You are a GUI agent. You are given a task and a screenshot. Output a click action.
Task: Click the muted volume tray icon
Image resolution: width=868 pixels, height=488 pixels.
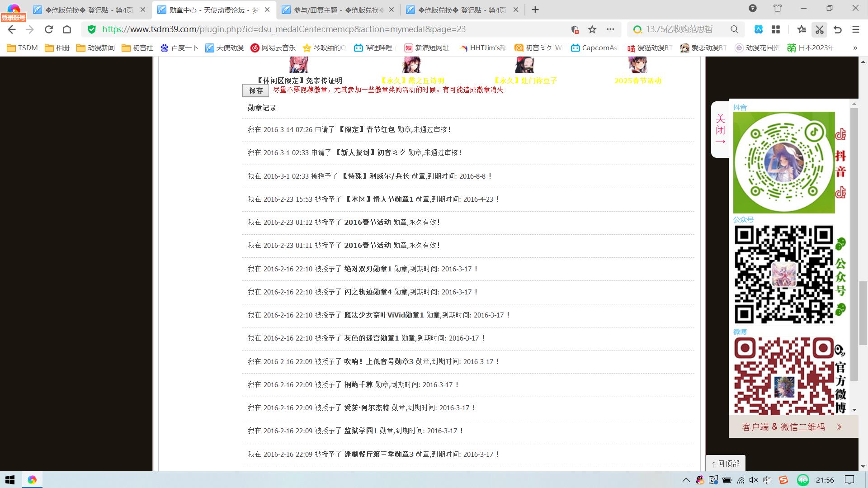pyautogui.click(x=753, y=480)
